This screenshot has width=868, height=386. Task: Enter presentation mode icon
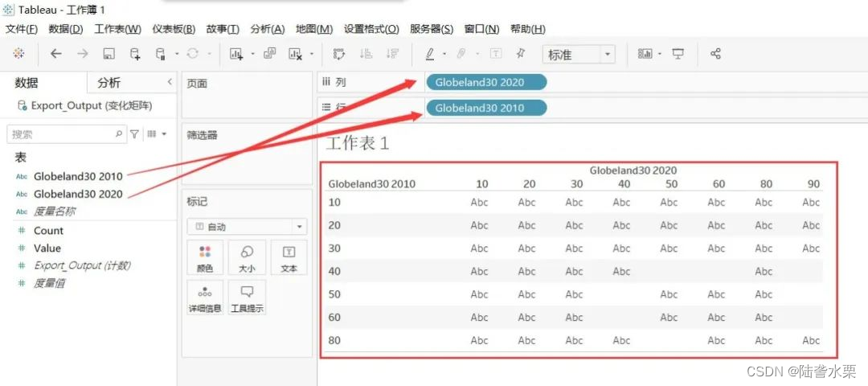point(678,54)
